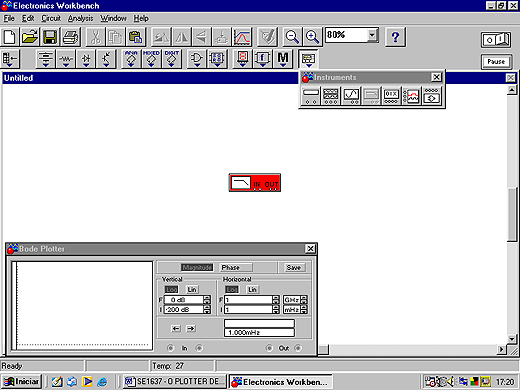Adjust the 0 dB vertical final stepper
Screen dimensions: 520x390
tap(207, 300)
